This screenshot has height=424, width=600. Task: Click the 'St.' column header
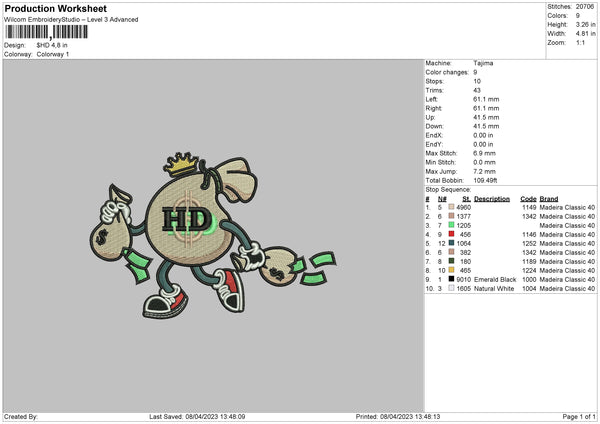[466, 199]
